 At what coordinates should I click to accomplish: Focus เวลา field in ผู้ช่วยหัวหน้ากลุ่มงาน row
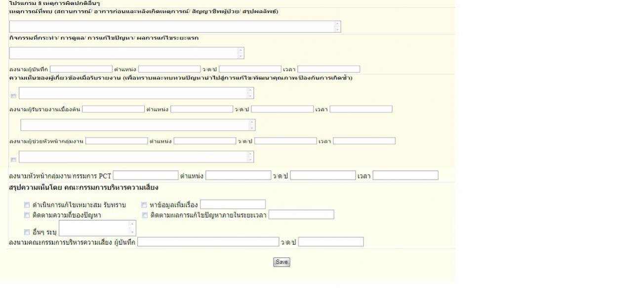coord(364,141)
